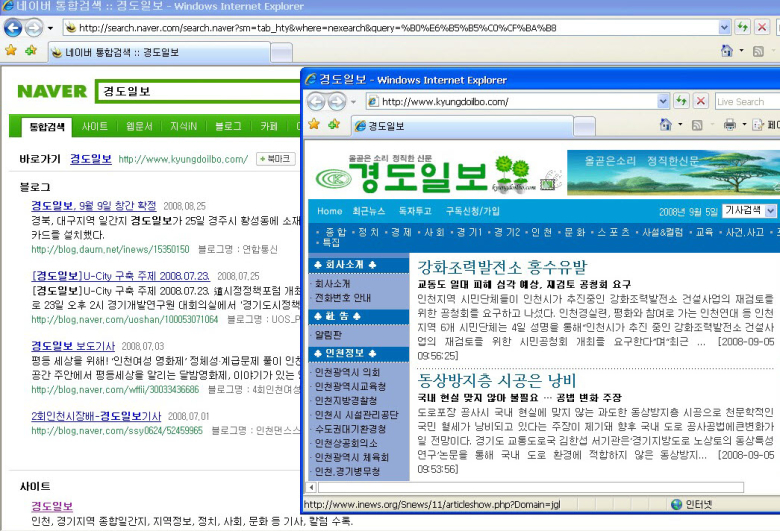Image resolution: width=780 pixels, height=531 pixels.
Task: Open the 사설&칼럼 category
Action: point(663,232)
